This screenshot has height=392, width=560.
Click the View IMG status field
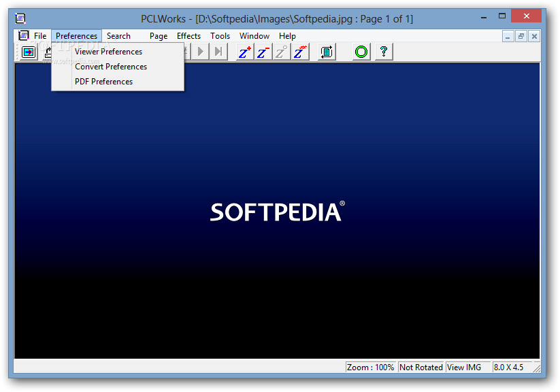coord(468,367)
